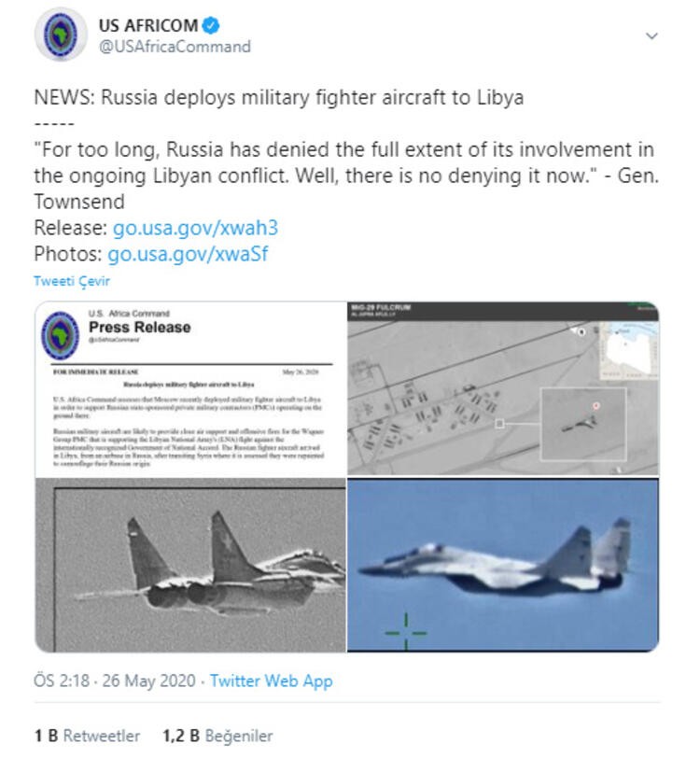The height and width of the screenshot is (758, 700).
Task: Click Tweeti Çevir to translate tweet
Action: pyautogui.click(x=72, y=281)
